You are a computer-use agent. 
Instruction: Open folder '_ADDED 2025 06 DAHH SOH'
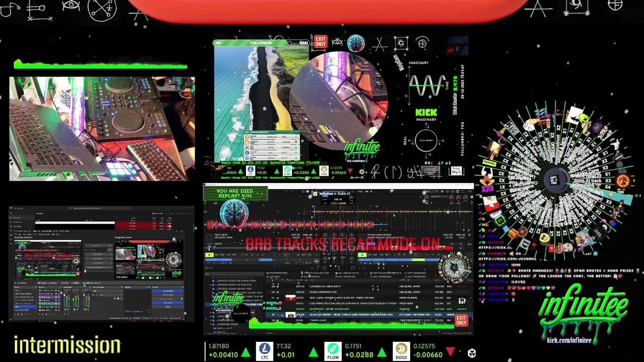[235, 281]
